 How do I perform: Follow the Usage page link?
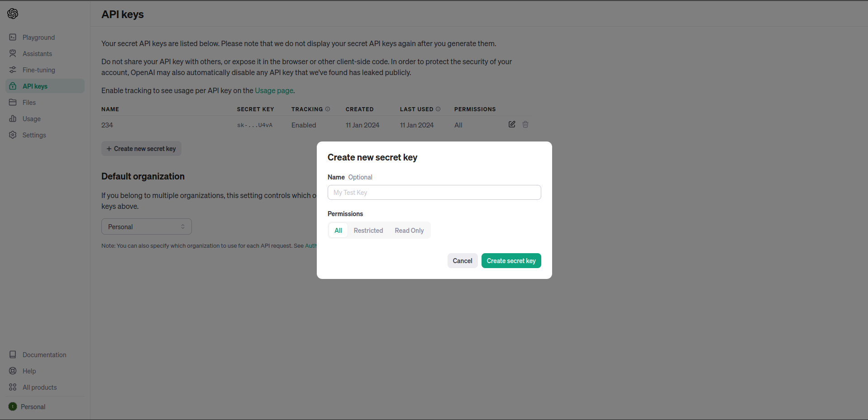click(274, 90)
